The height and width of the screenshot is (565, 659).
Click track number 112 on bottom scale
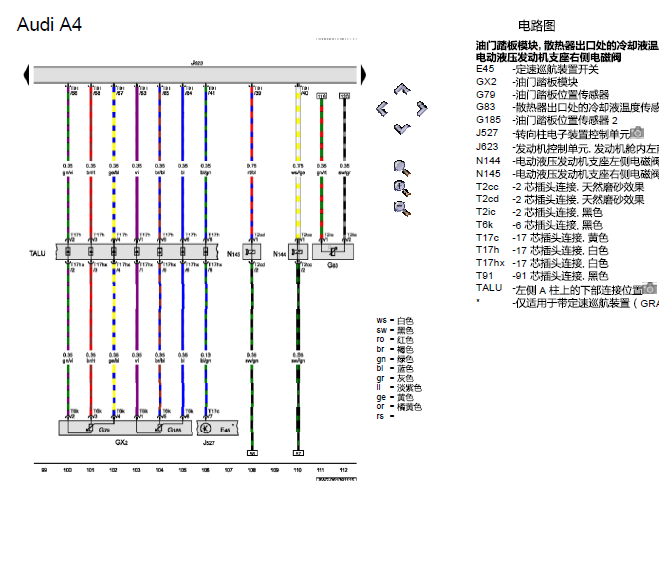pos(344,470)
